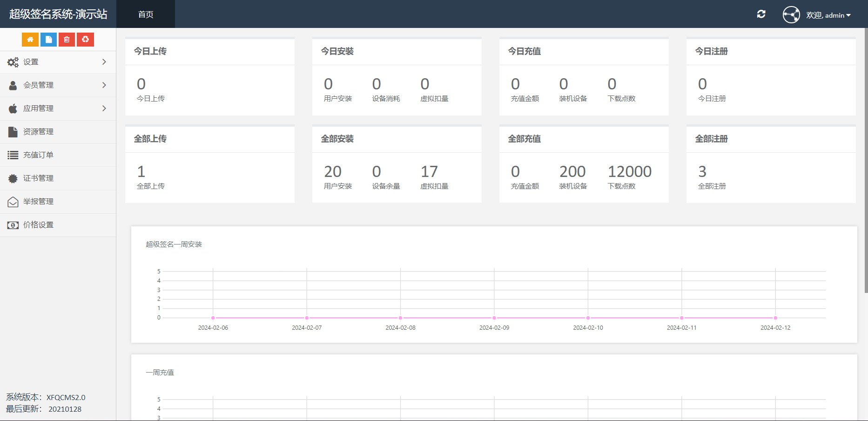Click the file icon beside 资源管理
868x421 pixels.
pyautogui.click(x=13, y=132)
